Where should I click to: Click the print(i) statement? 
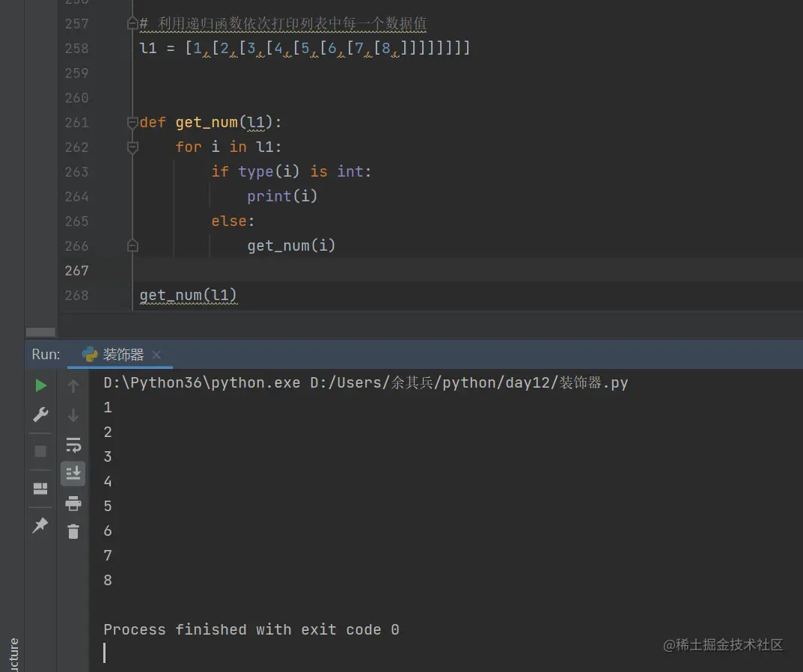tap(282, 196)
